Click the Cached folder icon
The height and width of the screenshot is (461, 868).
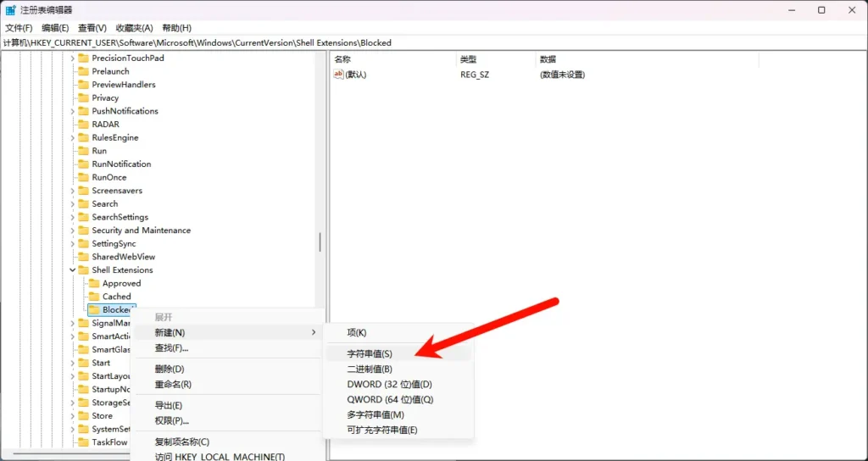[93, 297]
